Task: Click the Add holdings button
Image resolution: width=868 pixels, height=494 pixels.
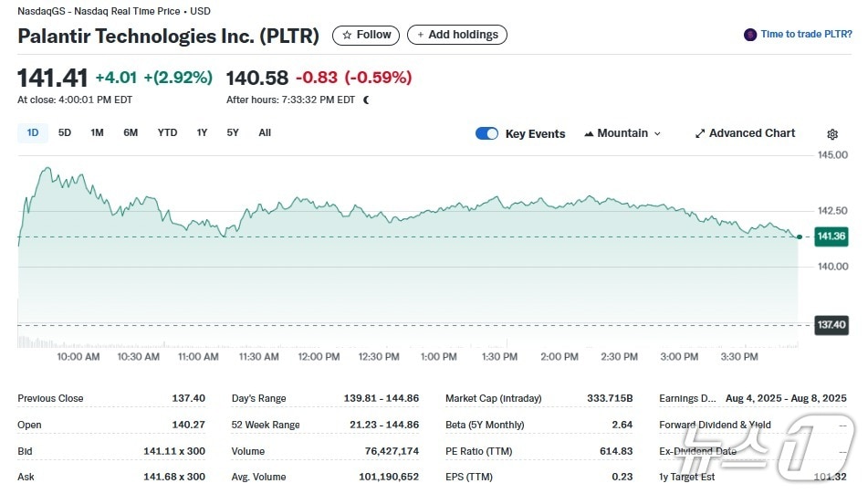Action: point(457,35)
